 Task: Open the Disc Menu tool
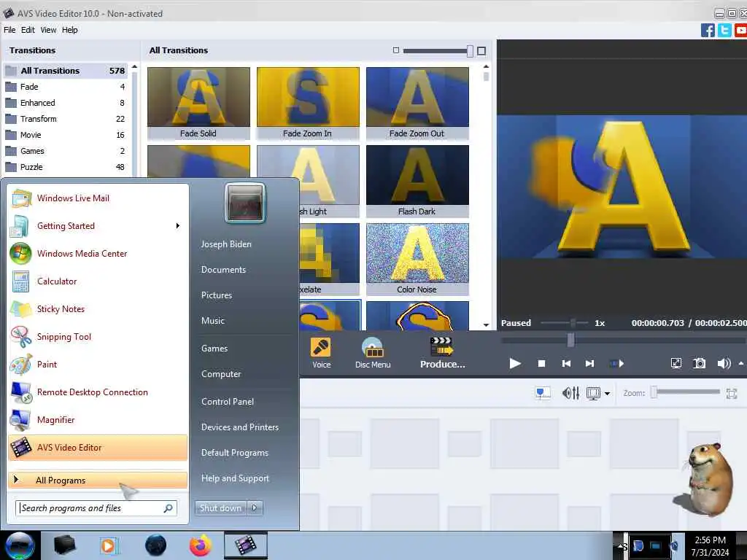[373, 353]
